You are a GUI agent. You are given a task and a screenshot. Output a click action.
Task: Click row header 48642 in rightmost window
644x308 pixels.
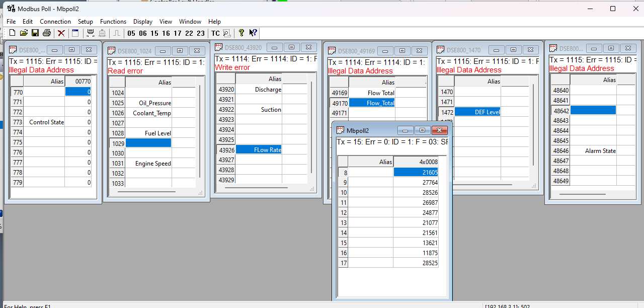560,111
